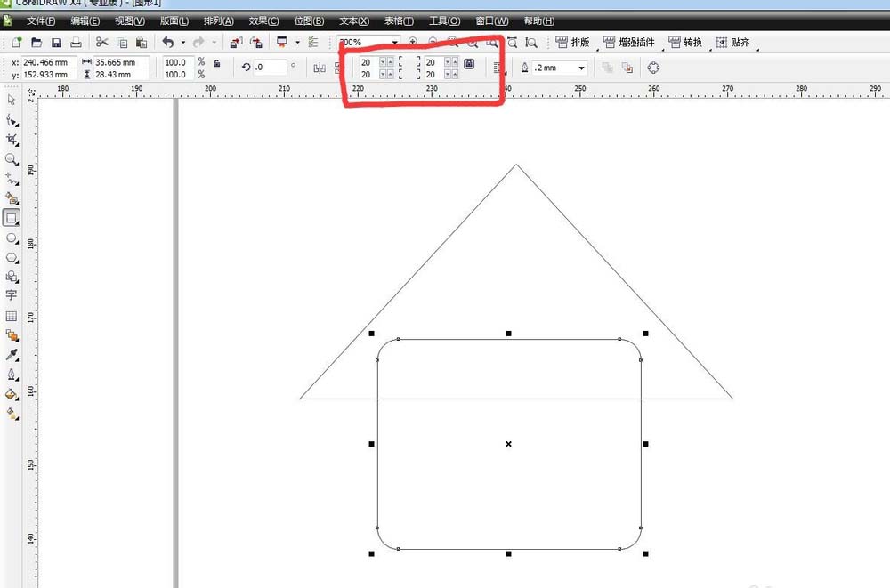Open the 版面(L) menu
This screenshot has width=890, height=588.
(174, 21)
